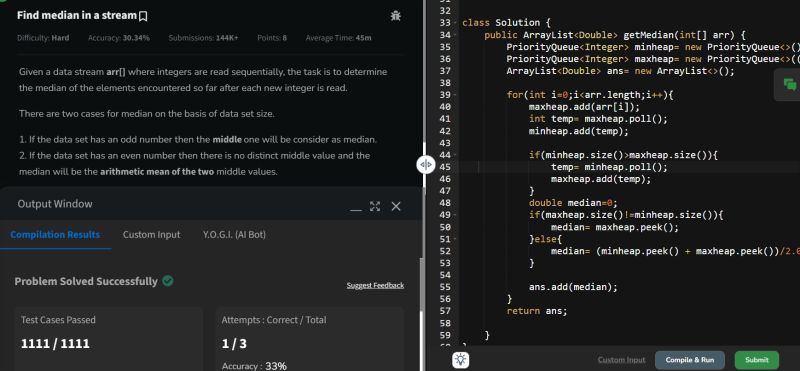Image resolution: width=800 pixels, height=371 pixels.
Task: Collapse the for loop fold on line 39
Action: point(455,95)
